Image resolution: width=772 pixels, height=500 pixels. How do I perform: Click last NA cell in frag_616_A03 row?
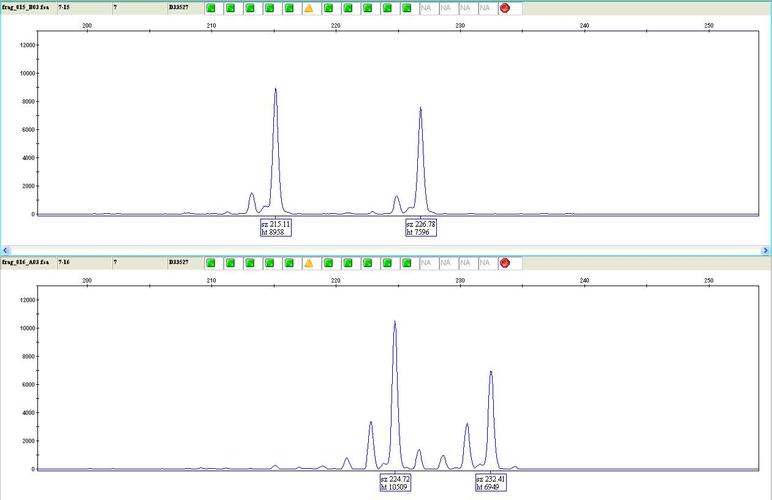485,263
